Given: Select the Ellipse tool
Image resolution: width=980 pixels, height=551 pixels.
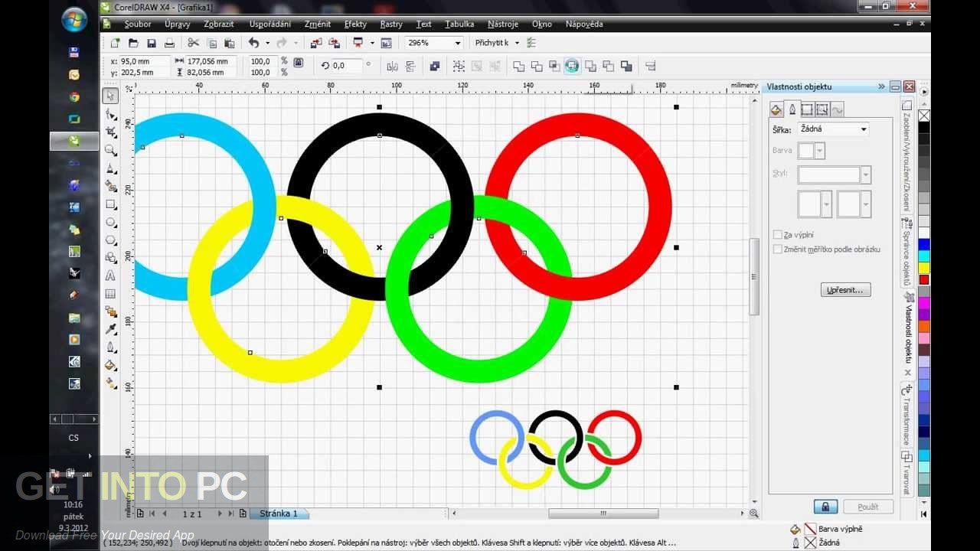Looking at the screenshot, I should pos(111,223).
